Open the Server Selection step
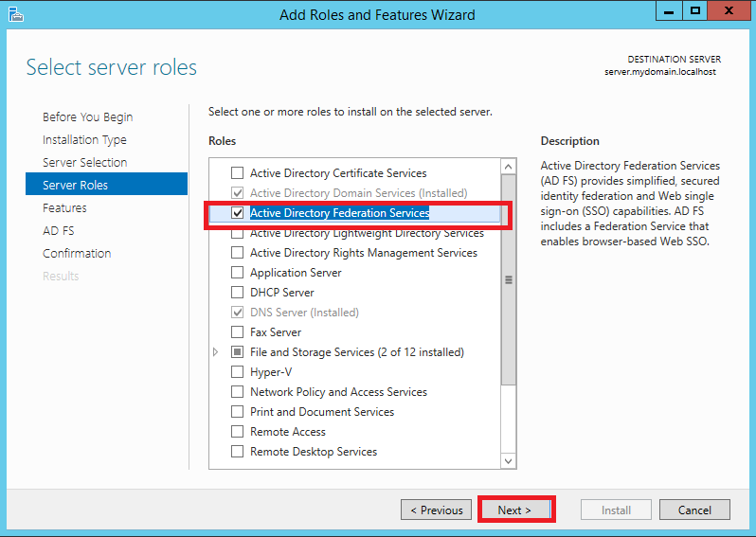The width and height of the screenshot is (756, 537). point(85,163)
